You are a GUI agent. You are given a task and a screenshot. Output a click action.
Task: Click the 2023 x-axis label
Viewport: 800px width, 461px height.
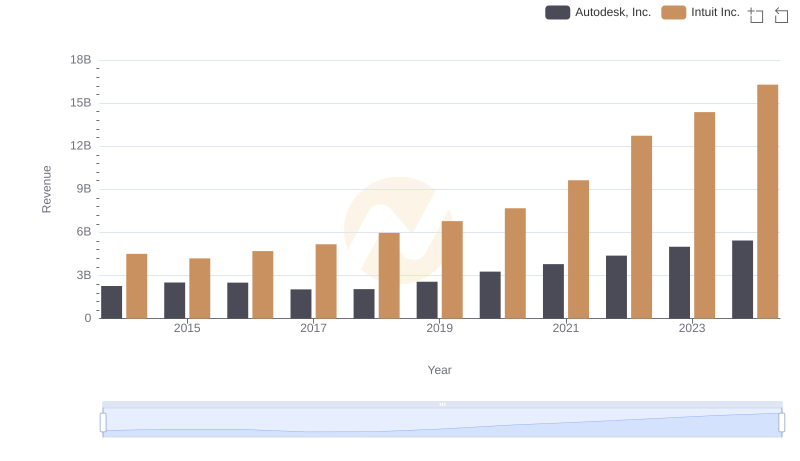692,328
